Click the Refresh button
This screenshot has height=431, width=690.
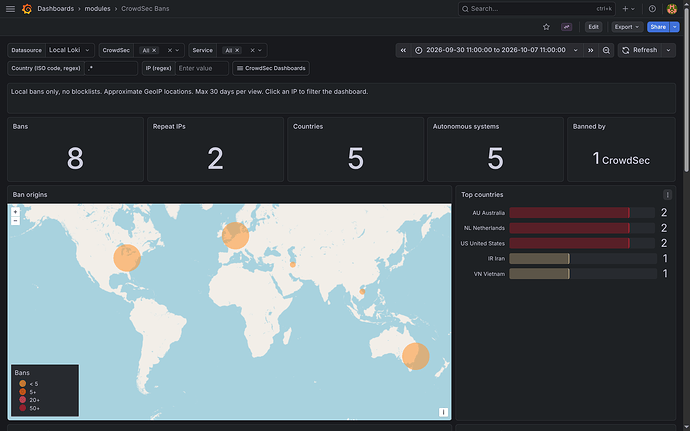(x=640, y=50)
